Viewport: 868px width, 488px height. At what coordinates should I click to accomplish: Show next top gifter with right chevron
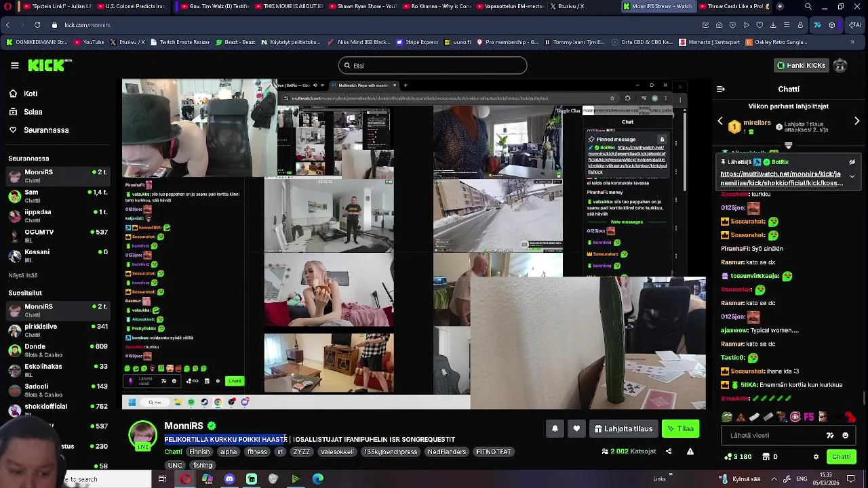pyautogui.click(x=856, y=121)
